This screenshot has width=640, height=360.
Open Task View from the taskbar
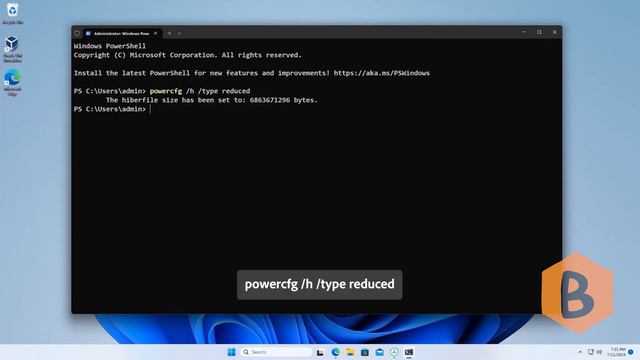(320, 352)
